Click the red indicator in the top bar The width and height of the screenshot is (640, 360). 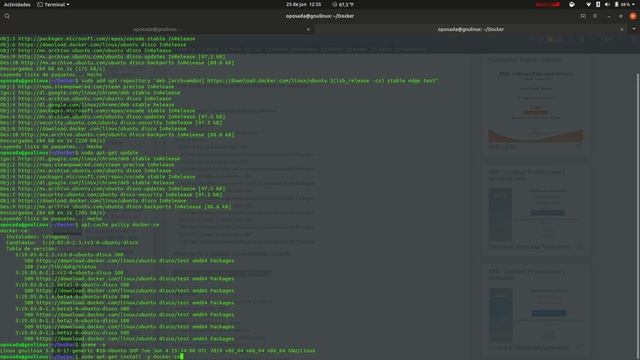pos(547,4)
